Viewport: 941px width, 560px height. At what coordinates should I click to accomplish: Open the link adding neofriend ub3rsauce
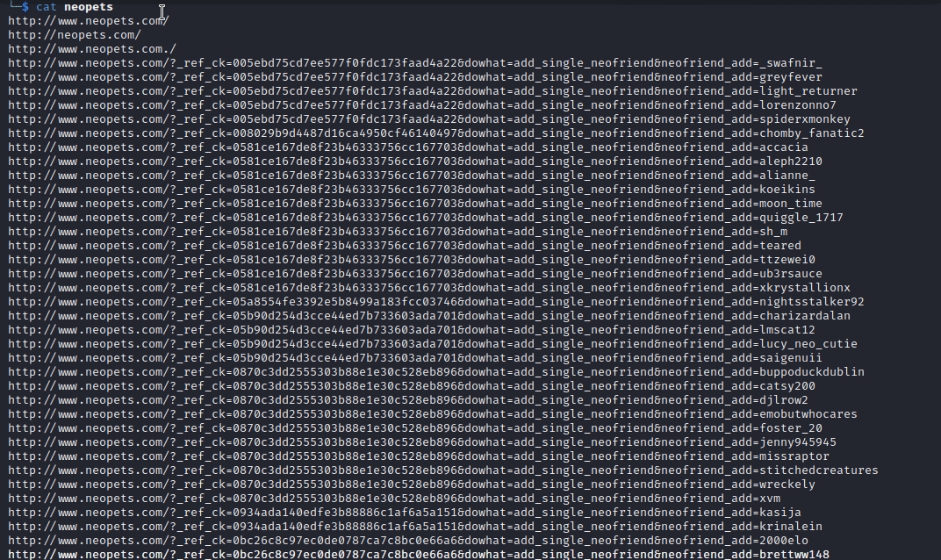pos(415,273)
